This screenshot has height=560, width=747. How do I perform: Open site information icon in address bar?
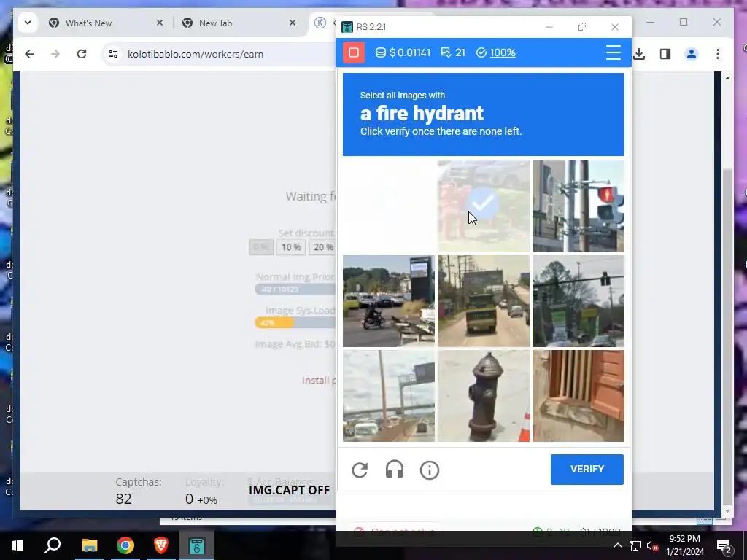tap(113, 54)
